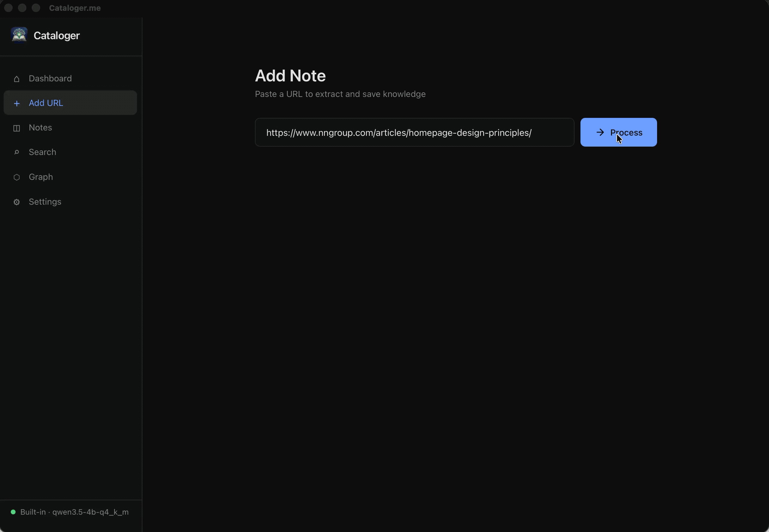769x532 pixels.
Task: Click the Cataloger.me window title
Action: (75, 8)
